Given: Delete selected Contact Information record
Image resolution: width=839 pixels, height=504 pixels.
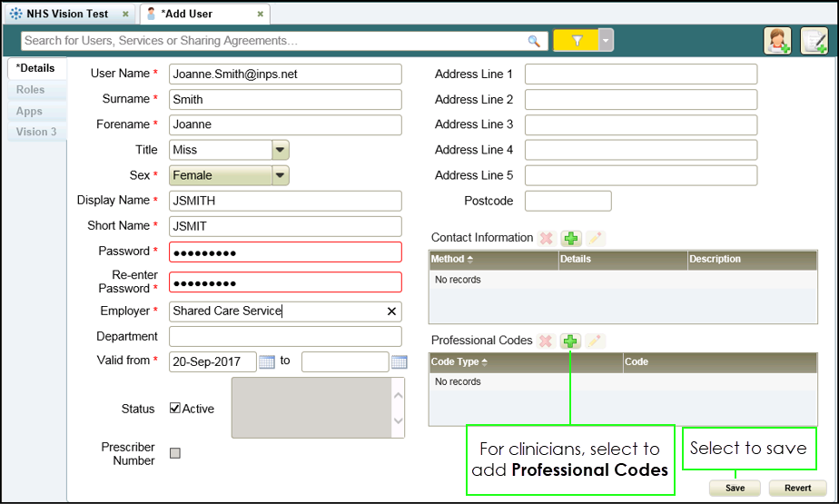Looking at the screenshot, I should click(x=547, y=238).
